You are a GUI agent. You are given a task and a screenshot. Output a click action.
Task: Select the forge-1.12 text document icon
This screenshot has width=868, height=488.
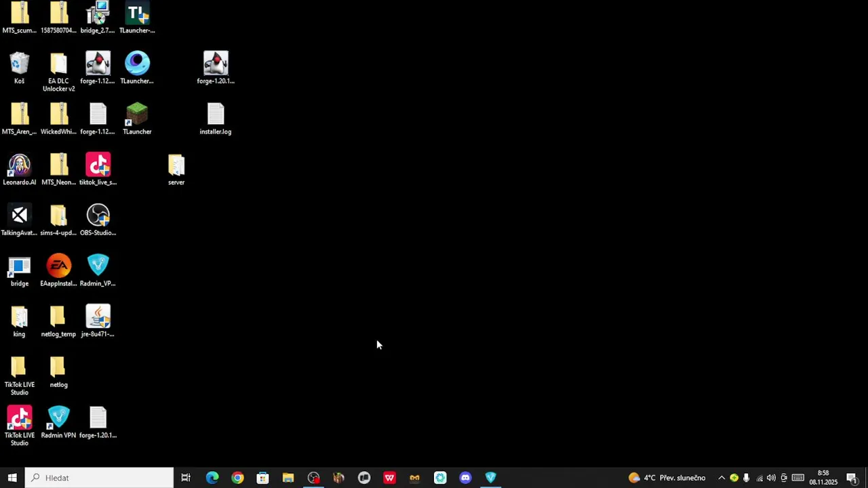tap(98, 114)
